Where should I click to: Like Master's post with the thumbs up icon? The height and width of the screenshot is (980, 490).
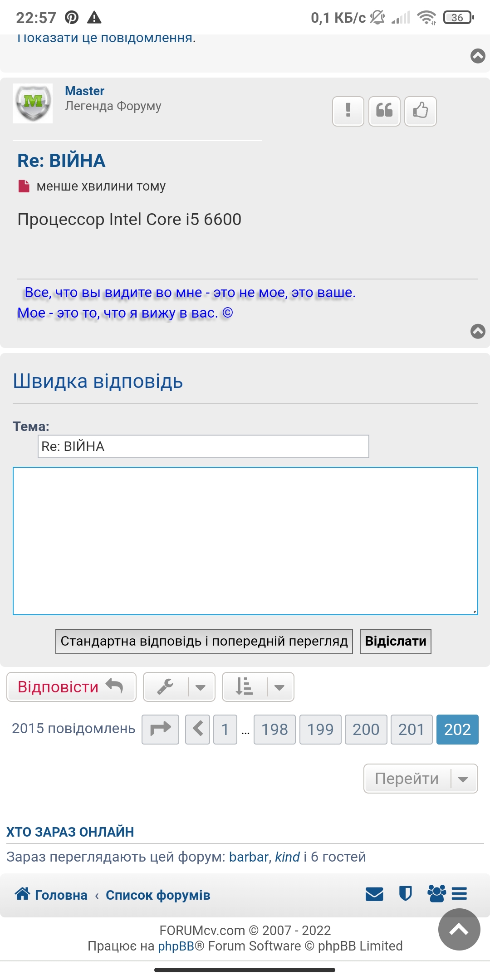tap(420, 111)
